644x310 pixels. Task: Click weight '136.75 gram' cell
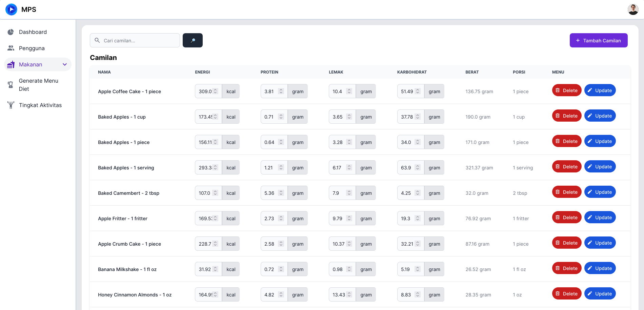[479, 91]
